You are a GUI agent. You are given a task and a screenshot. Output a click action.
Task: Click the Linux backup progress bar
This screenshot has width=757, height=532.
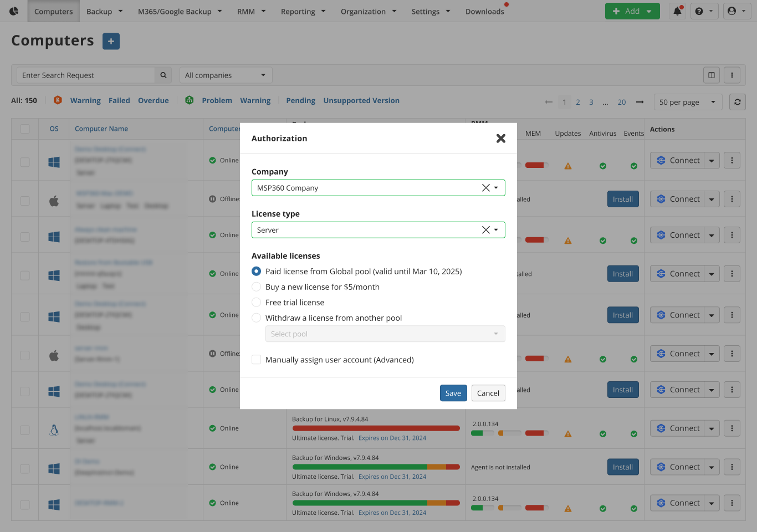tap(376, 428)
